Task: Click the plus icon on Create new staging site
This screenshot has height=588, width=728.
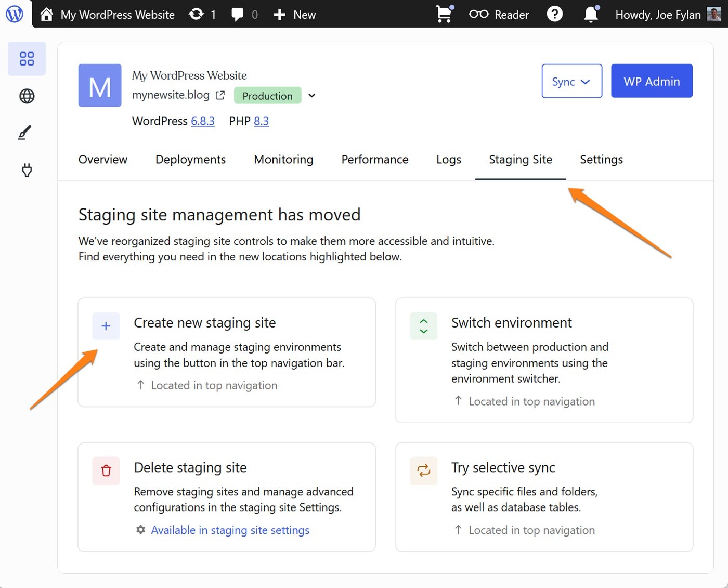Action: [106, 326]
